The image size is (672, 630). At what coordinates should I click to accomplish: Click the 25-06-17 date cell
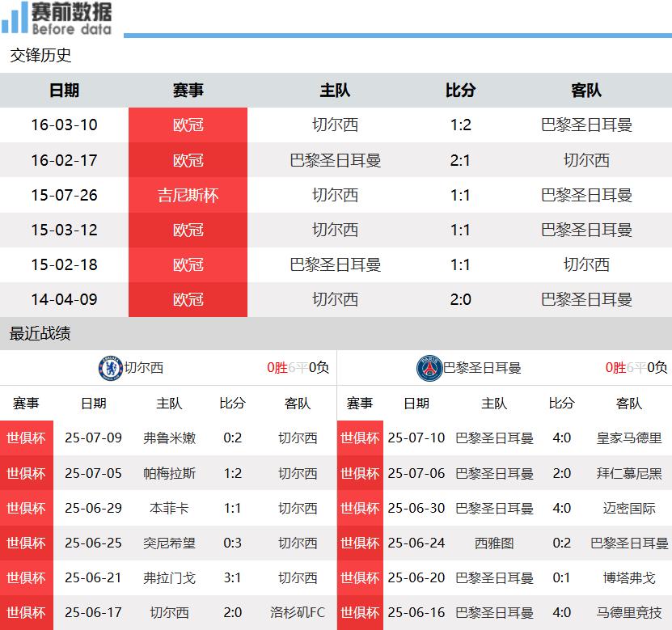point(94,612)
